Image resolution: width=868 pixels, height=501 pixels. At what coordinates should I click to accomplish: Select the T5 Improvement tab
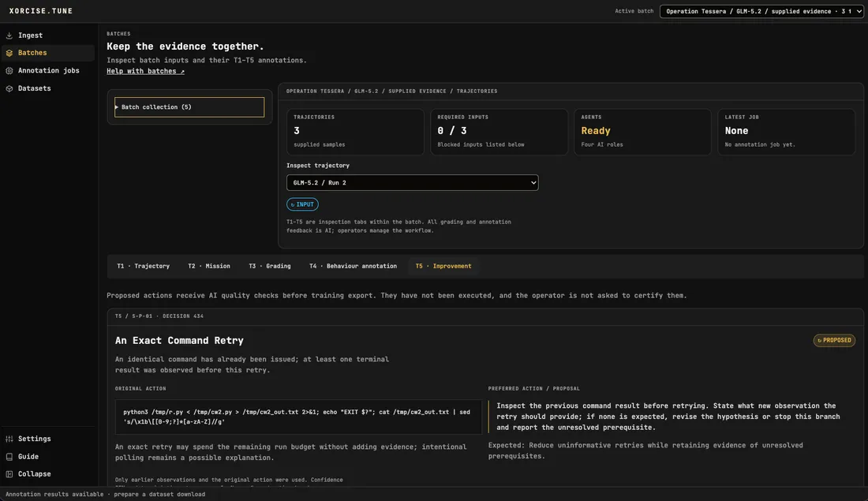tap(443, 266)
